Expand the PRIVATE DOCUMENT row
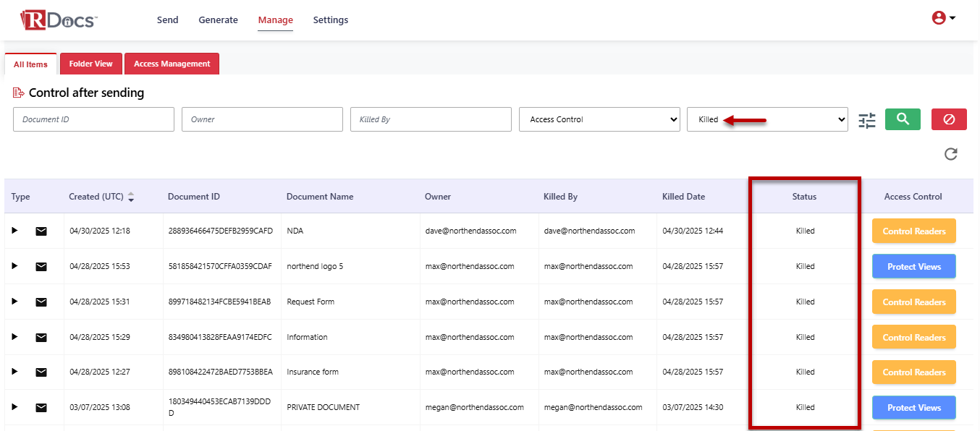 (x=14, y=407)
